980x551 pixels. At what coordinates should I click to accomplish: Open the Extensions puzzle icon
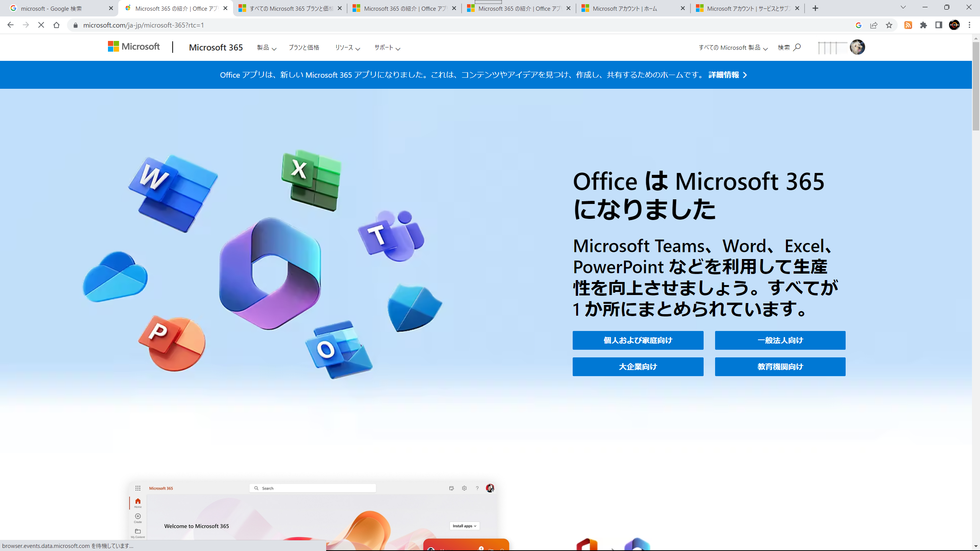point(923,25)
